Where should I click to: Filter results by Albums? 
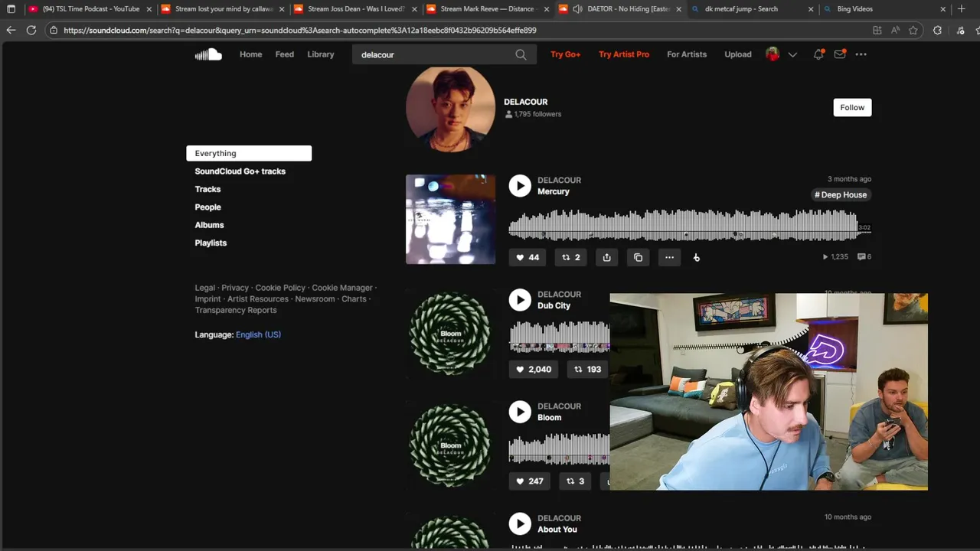click(209, 225)
